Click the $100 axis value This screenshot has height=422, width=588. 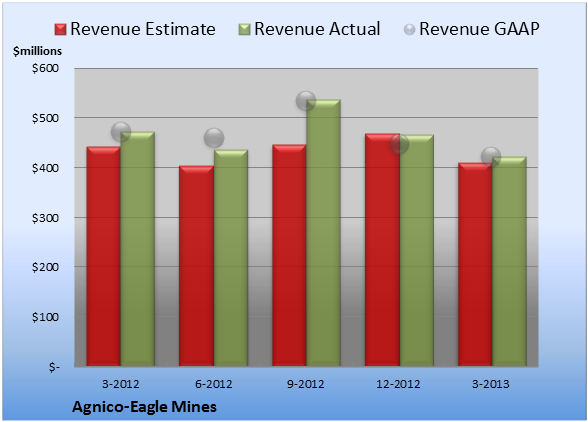(x=45, y=317)
